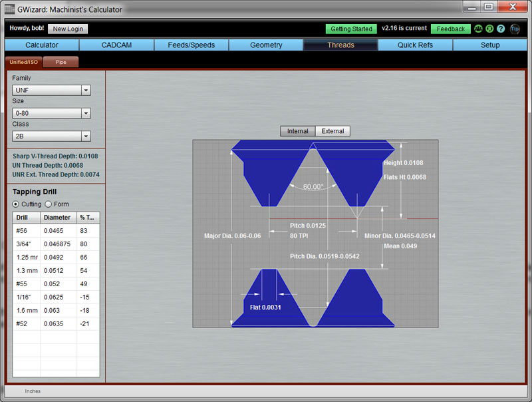Select the 3/64" drill row
This screenshot has width=532, height=402.
[56, 244]
